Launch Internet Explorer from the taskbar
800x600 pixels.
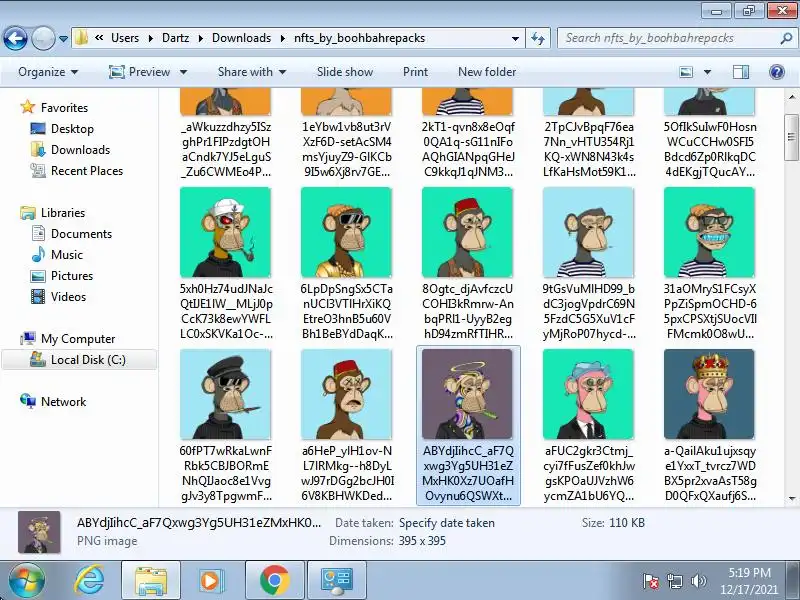point(89,581)
